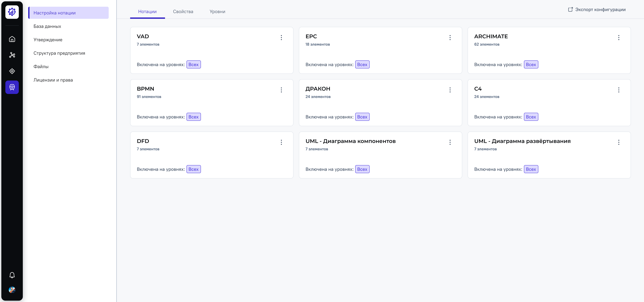
Task: Open the notifications bell icon
Action: pos(12,275)
